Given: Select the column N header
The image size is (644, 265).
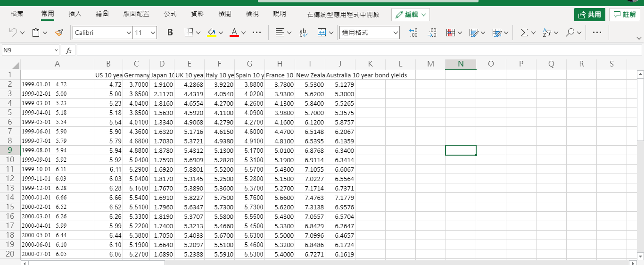Looking at the screenshot, I should click(x=461, y=64).
